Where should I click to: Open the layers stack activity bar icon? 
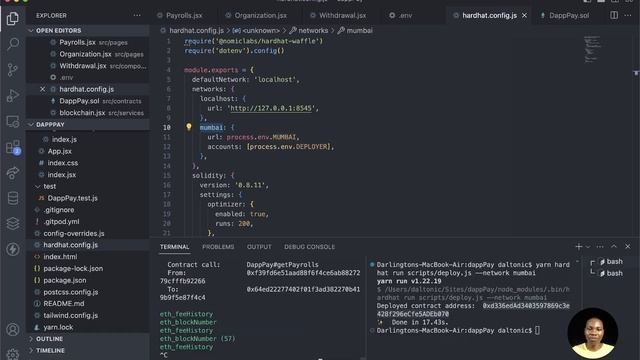point(13,224)
